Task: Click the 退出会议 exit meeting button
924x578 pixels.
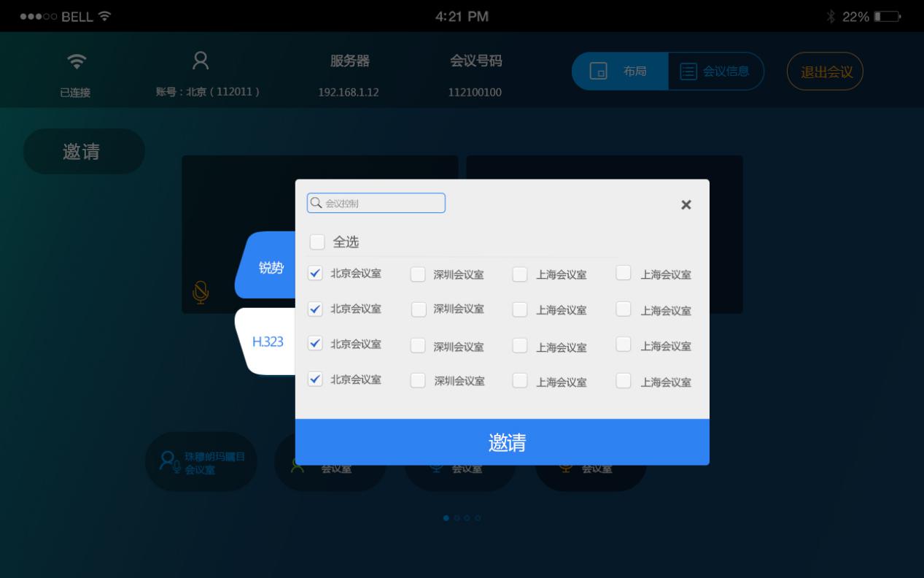Action: click(824, 71)
